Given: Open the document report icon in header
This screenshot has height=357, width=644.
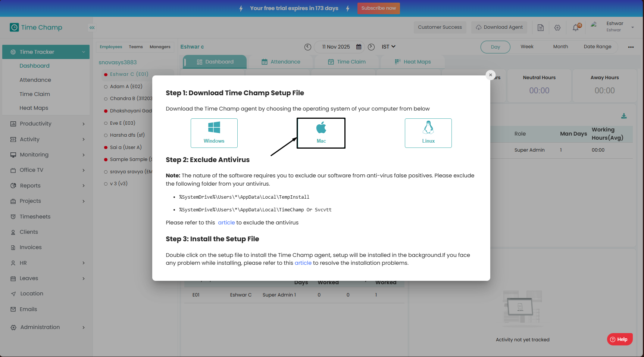Looking at the screenshot, I should pyautogui.click(x=540, y=28).
